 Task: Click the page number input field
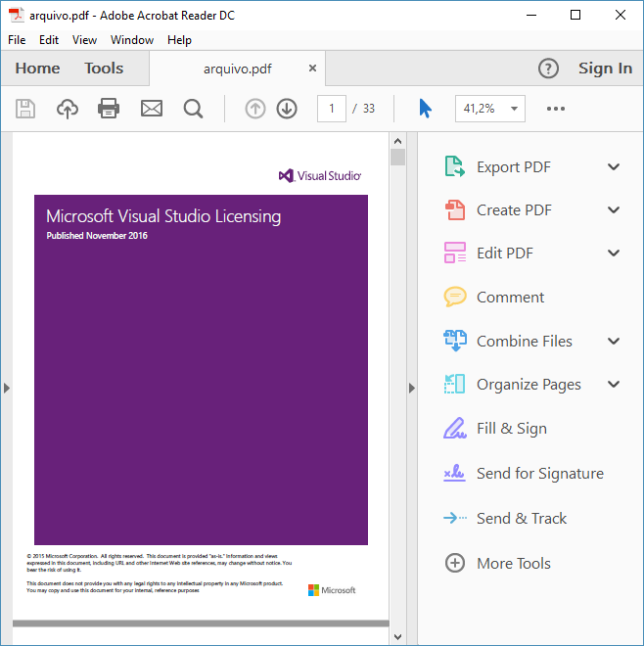point(331,109)
